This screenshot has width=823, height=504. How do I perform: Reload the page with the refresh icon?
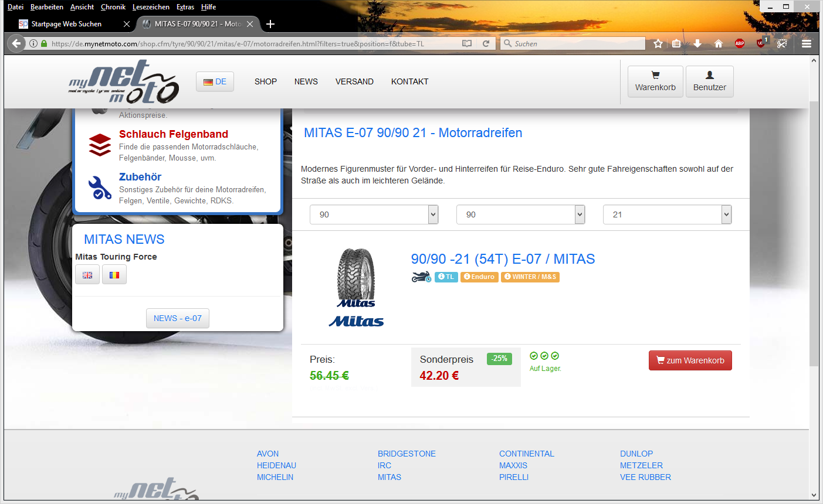[486, 43]
